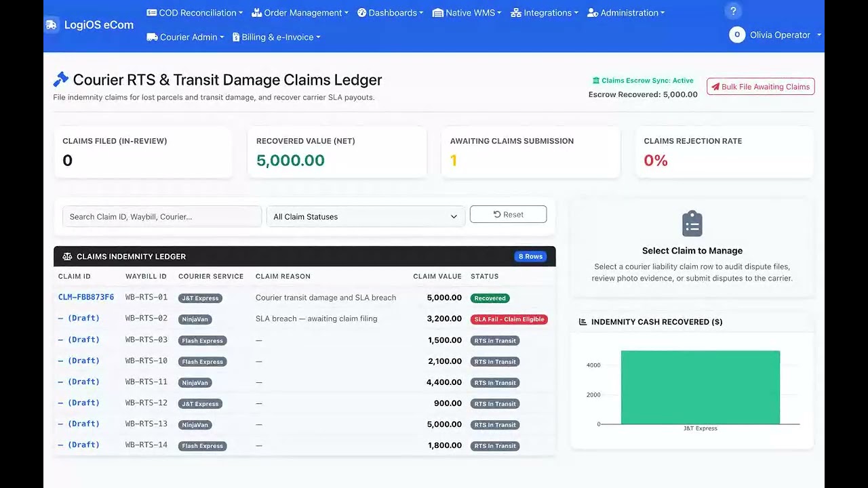
Task: Open the Olivia Operator user menu
Action: tap(775, 35)
